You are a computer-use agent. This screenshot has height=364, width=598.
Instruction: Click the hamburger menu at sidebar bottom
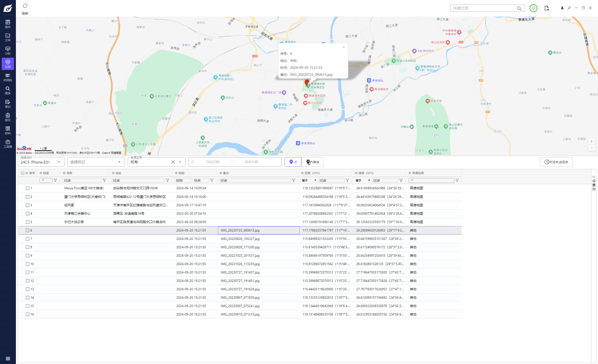click(8, 358)
